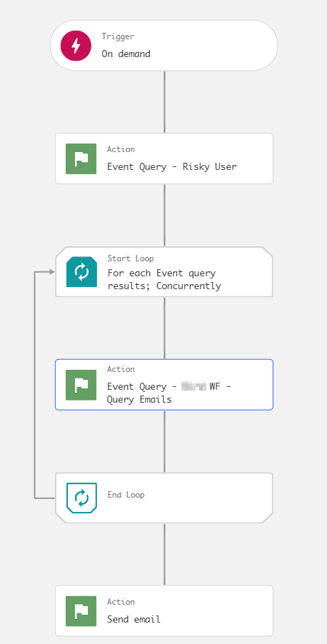Select the 'End Loop' label
Screen dimensions: 327x644
point(126,495)
